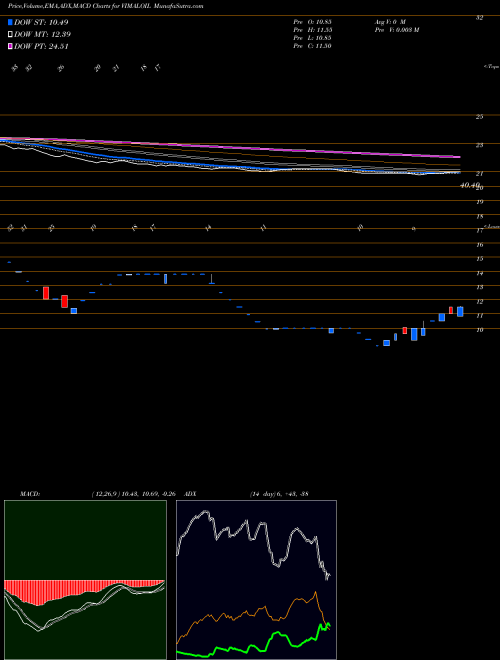
Task: Click the 10 price axis label
Action: 479,330
